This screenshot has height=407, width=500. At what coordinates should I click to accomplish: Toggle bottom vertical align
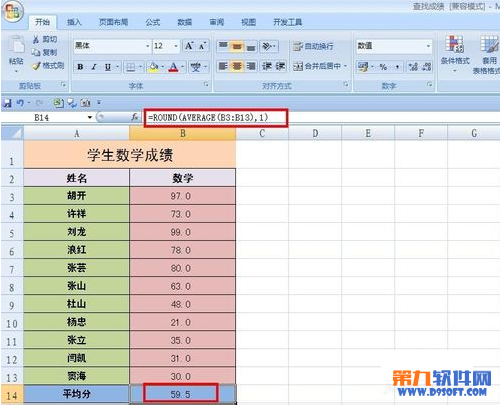click(x=251, y=46)
